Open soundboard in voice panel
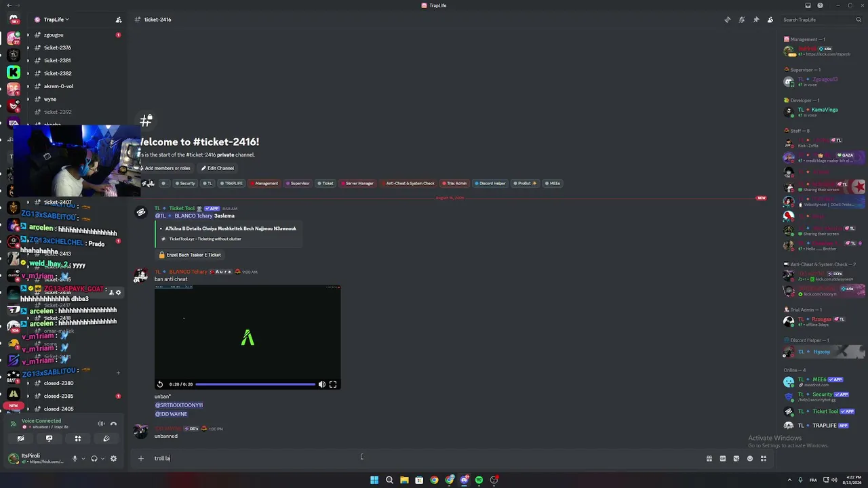This screenshot has height=488, width=868. pyautogui.click(x=106, y=439)
